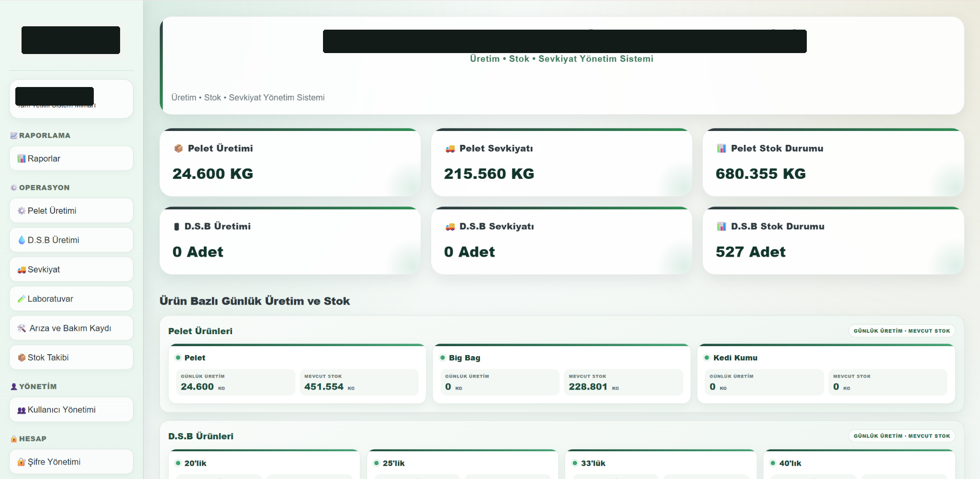Click the Kedi Kumu product card title
Screen dimensions: 980x479
click(735, 358)
